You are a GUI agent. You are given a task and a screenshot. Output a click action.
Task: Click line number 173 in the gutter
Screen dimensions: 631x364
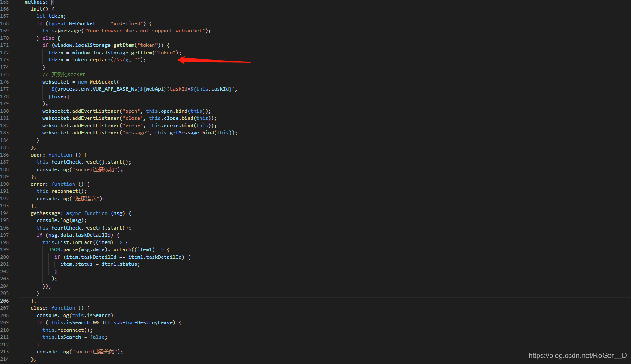4,60
